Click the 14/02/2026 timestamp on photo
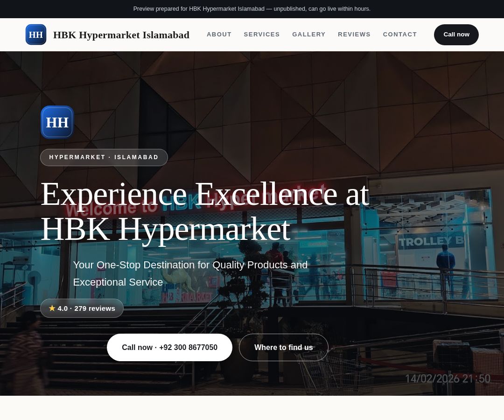This screenshot has height=420, width=504. (x=448, y=379)
